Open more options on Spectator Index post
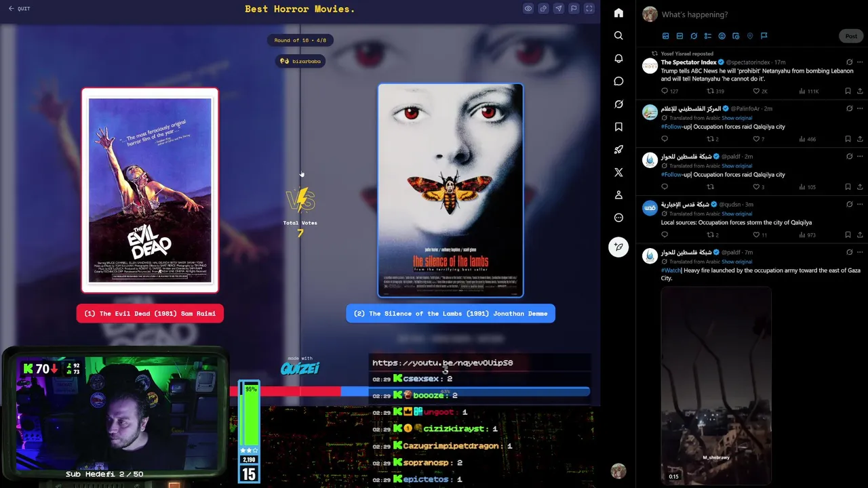Screen dimensions: 868x488 click(860, 62)
